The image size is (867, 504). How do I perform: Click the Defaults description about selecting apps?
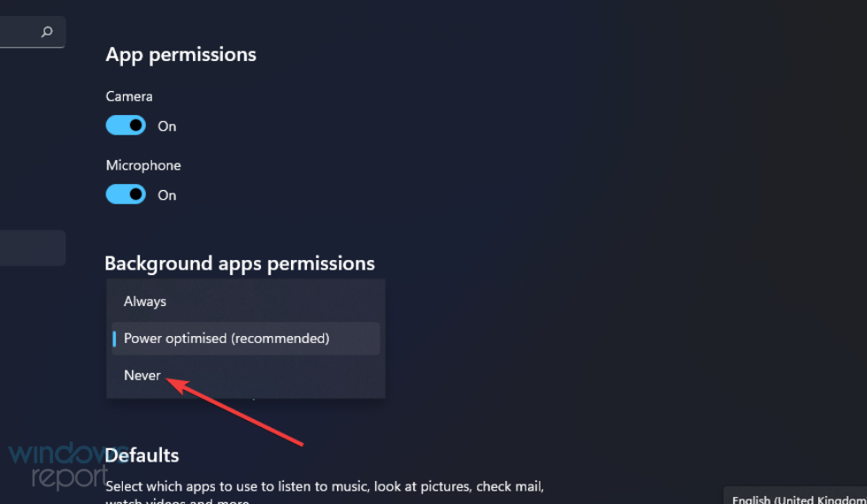point(325,486)
